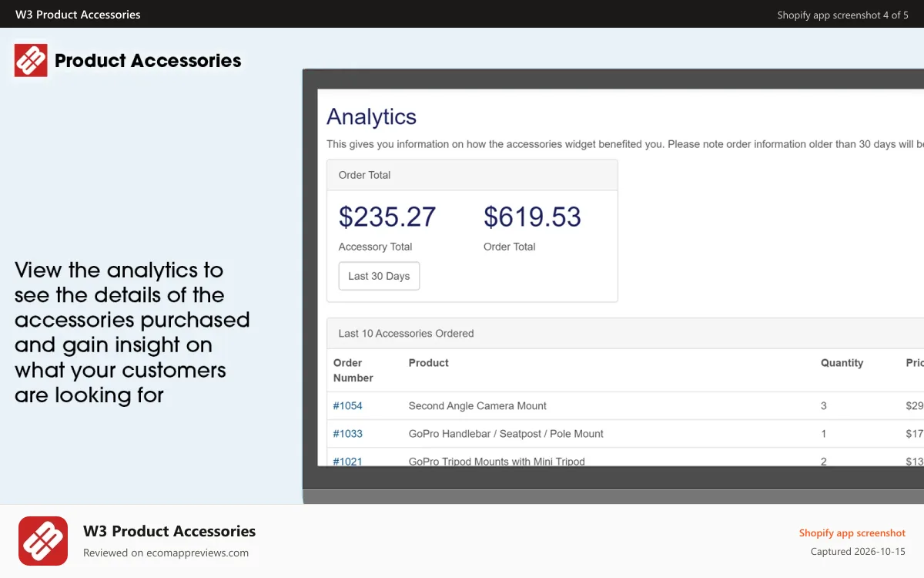
Task: Select the Second Angle Camera Mount cell
Action: click(x=477, y=405)
